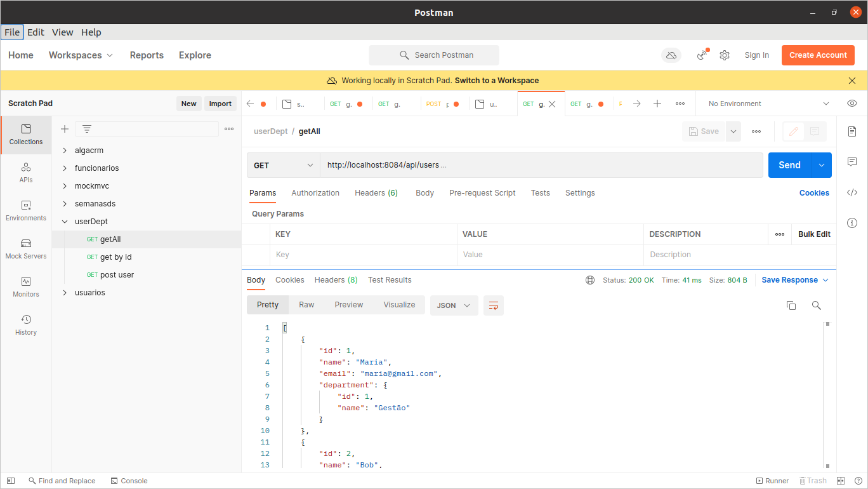Click the back arrow in the request tab bar
Viewport: 868px width, 489px height.
250,104
